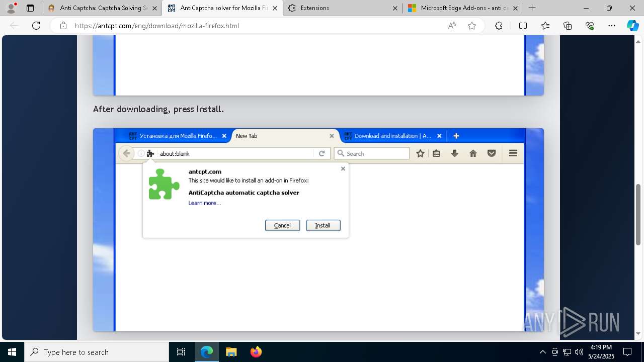
Task: Click the site information lock icon
Action: pyautogui.click(x=63, y=26)
